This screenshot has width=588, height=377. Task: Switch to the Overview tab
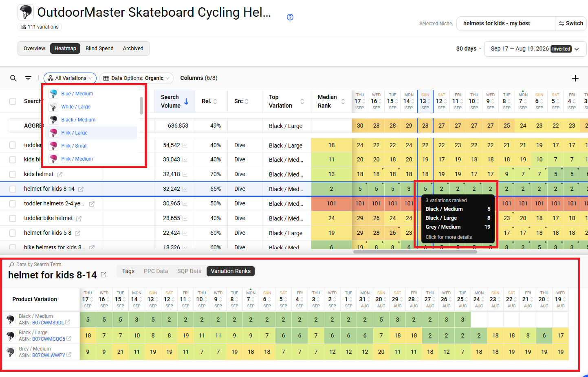tap(34, 49)
